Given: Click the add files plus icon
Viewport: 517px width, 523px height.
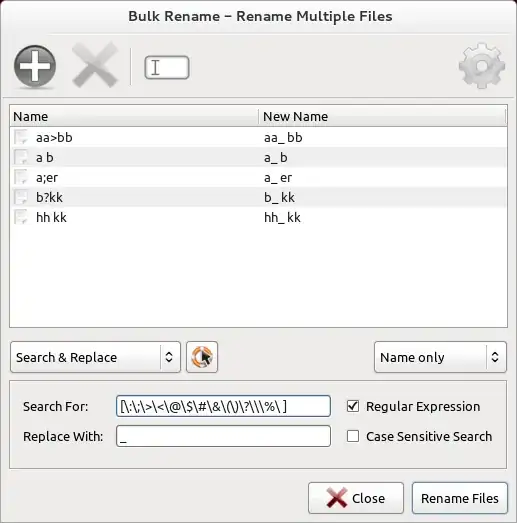Looking at the screenshot, I should point(35,66).
